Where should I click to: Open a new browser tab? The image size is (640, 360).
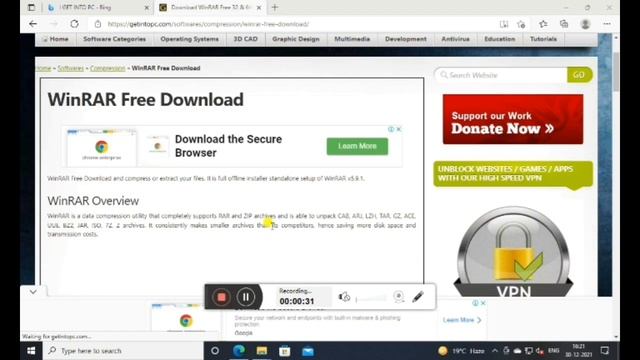click(275, 7)
